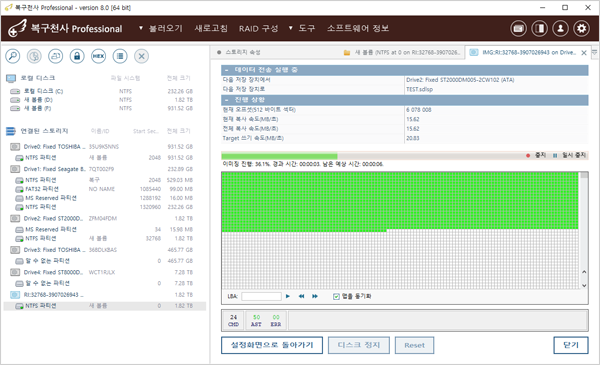Switch to the 스토리지 속성 tab
The width and height of the screenshot is (600, 365).
[243, 52]
